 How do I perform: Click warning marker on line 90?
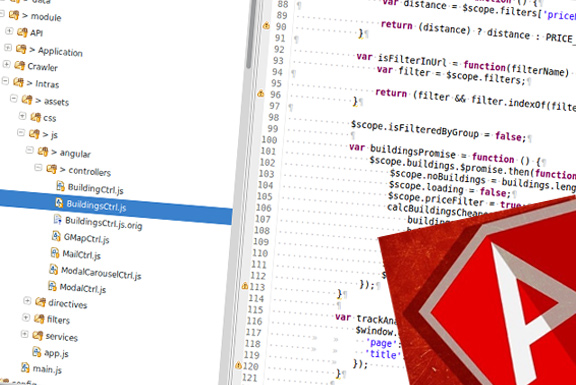tap(266, 26)
